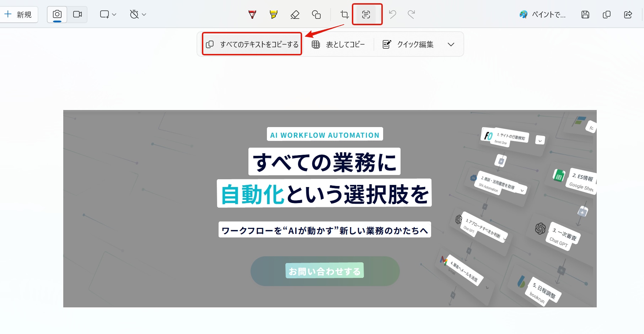Undo the last annotation
This screenshot has width=644, height=334.
tap(392, 15)
